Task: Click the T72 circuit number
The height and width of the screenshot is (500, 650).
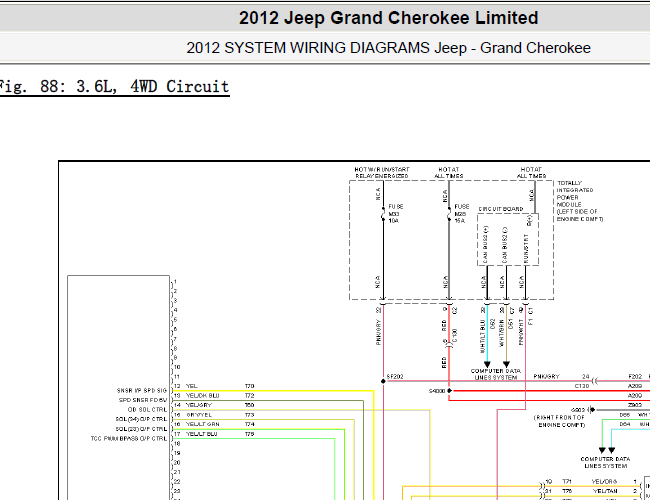Action: click(x=250, y=396)
